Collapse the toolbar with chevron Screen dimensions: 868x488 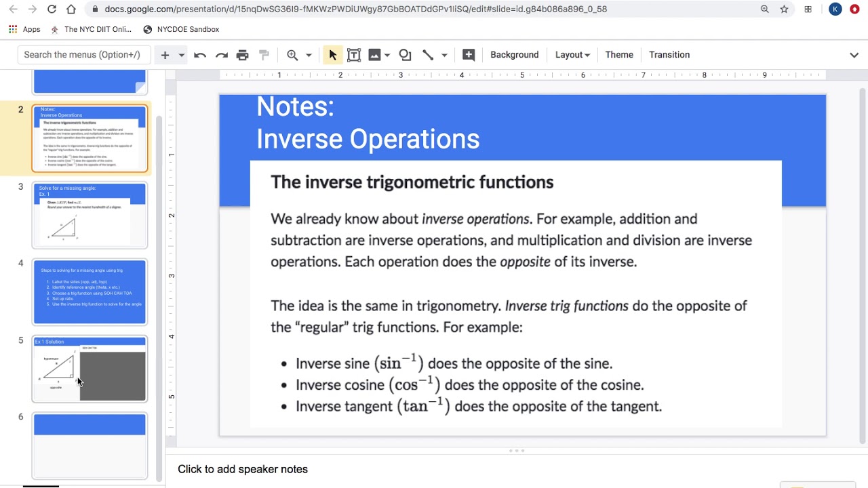click(854, 55)
